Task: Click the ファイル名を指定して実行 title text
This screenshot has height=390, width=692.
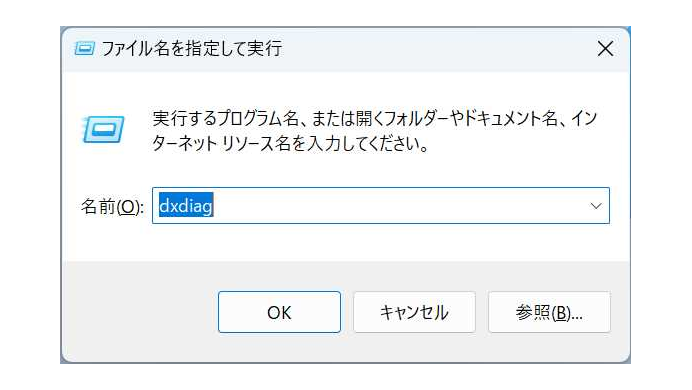Action: [x=192, y=49]
